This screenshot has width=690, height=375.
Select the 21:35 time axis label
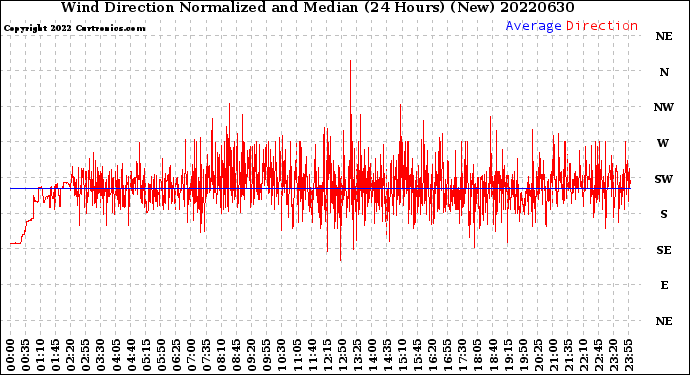click(568, 355)
